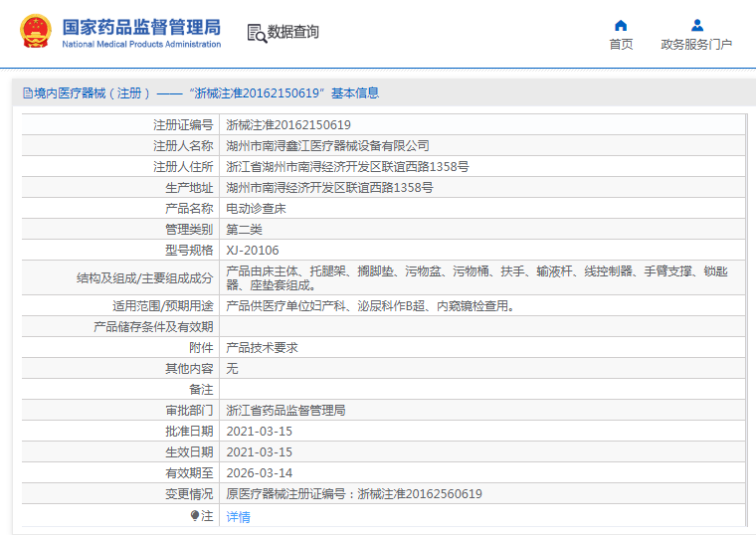Click the 生效日期 row label
Viewport: 756px width, 535px height.
pyautogui.click(x=189, y=452)
